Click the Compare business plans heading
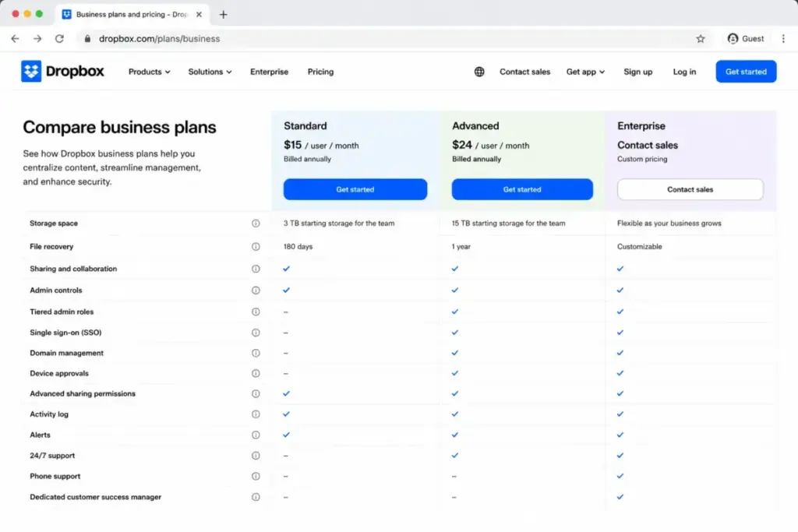Image resolution: width=798 pixels, height=532 pixels. click(119, 127)
